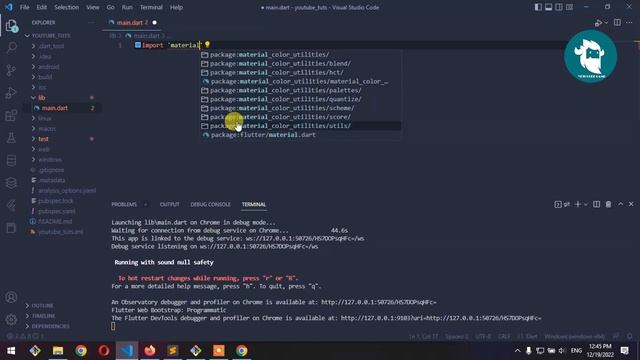Open the Extensions view
The height and width of the screenshot is (360, 640).
[x=11, y=115]
